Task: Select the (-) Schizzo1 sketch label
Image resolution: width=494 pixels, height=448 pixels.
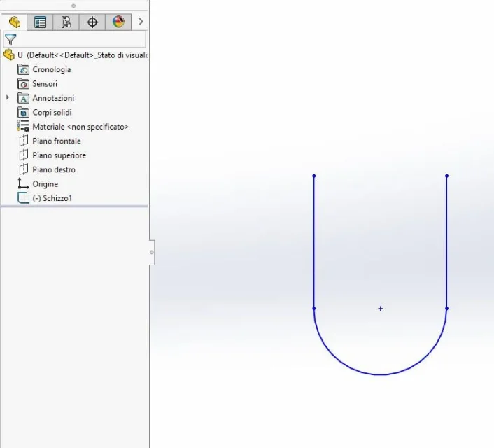Action: coord(52,198)
